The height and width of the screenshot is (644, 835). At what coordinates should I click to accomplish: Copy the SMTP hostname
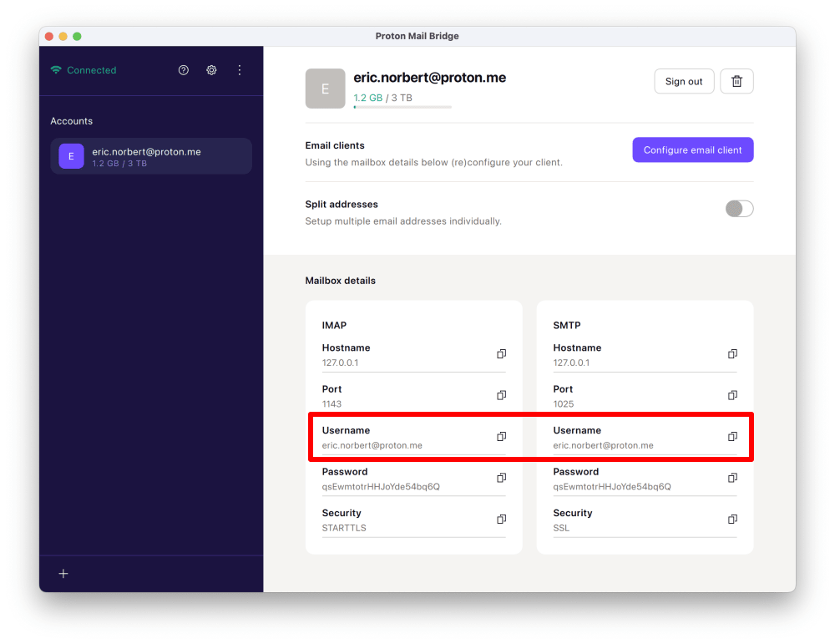point(732,354)
